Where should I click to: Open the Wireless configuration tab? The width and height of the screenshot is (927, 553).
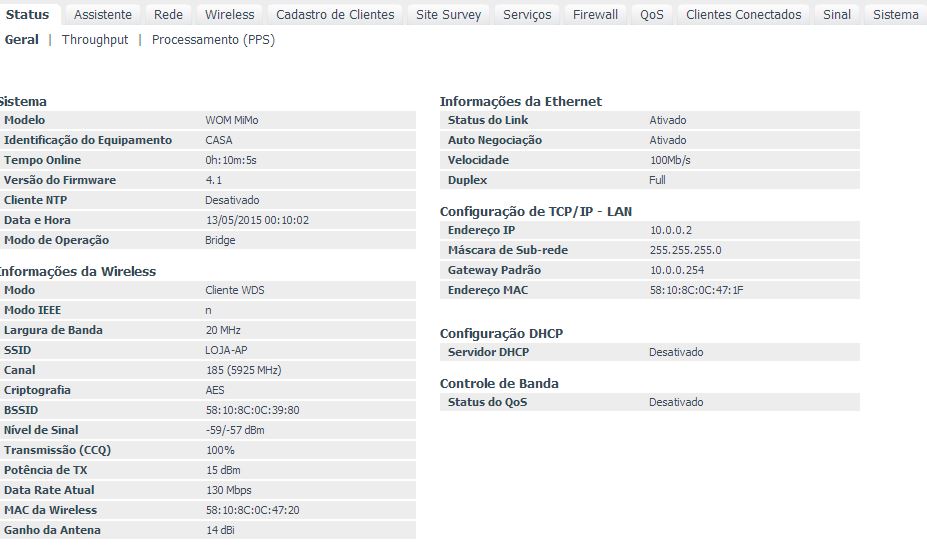(x=230, y=14)
